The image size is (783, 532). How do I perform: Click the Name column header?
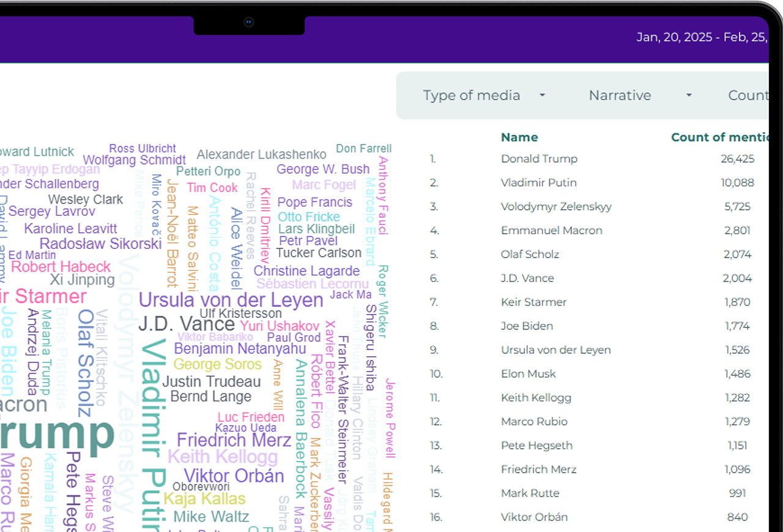click(x=519, y=137)
